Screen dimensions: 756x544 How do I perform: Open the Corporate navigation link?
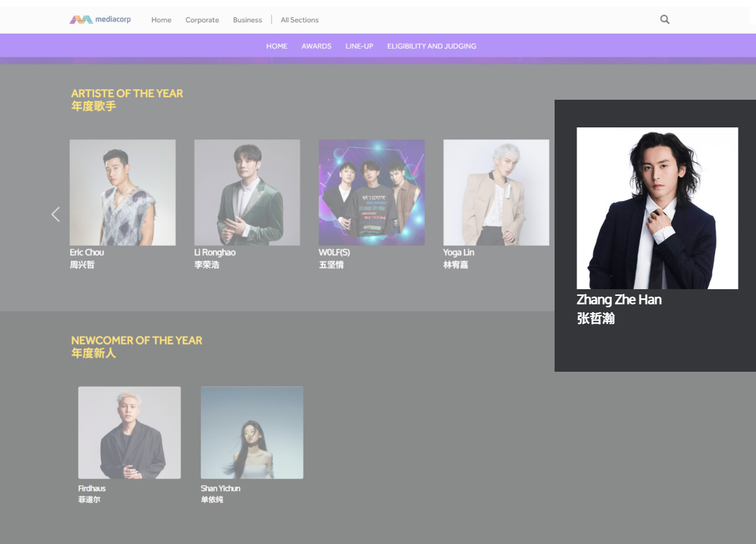[x=202, y=20]
